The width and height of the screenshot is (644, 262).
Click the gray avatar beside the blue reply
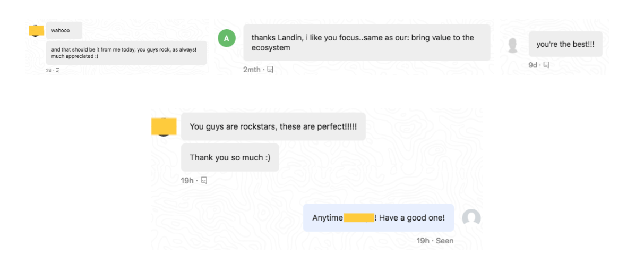(x=471, y=218)
